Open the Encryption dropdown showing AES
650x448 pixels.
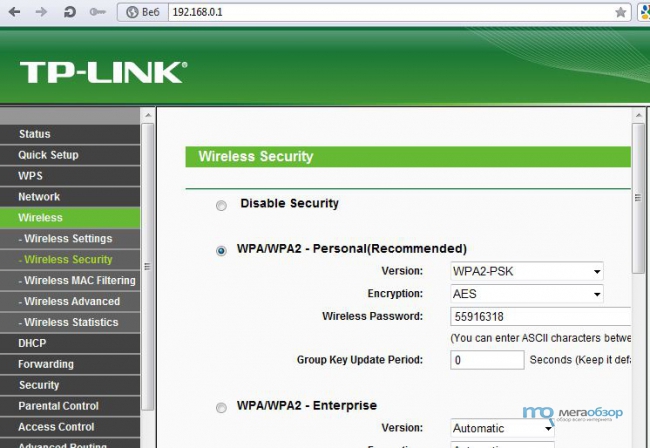pos(526,294)
